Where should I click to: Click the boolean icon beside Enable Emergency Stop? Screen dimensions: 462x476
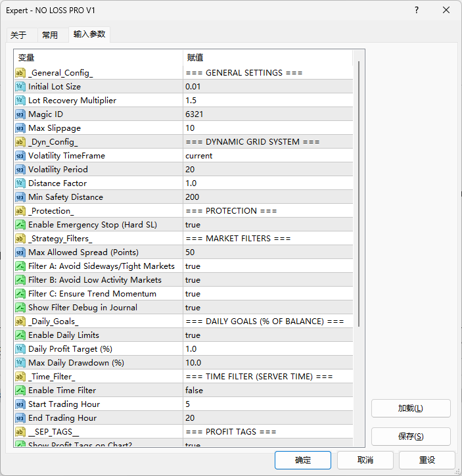(x=20, y=225)
